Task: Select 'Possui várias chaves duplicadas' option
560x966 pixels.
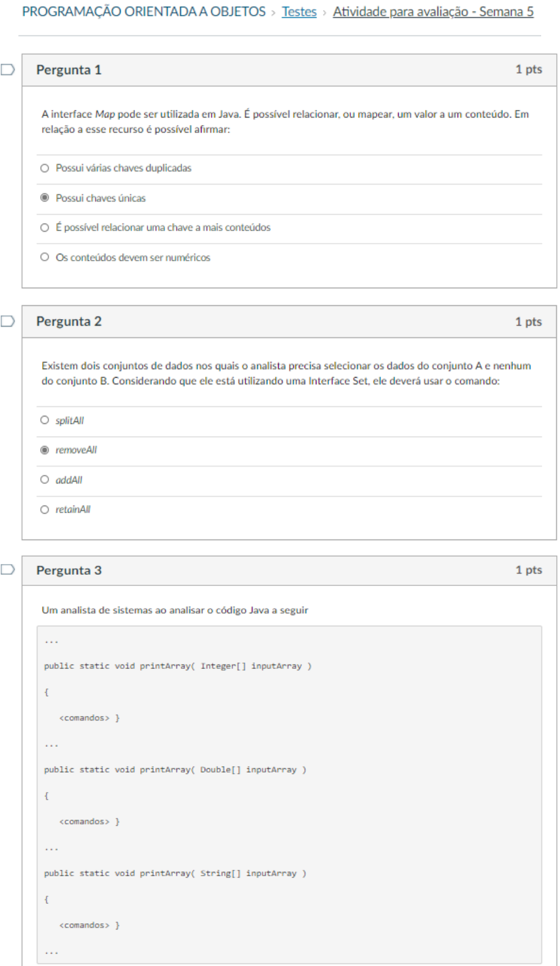Action: 44,168
